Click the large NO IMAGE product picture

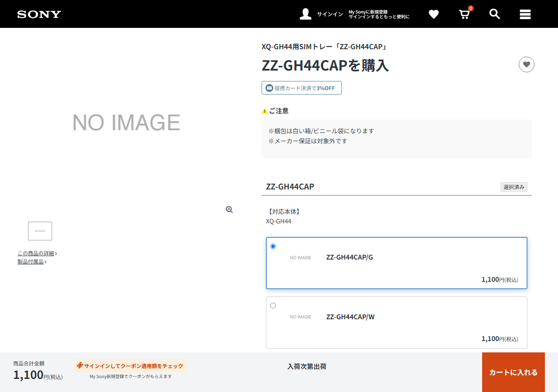click(x=126, y=122)
